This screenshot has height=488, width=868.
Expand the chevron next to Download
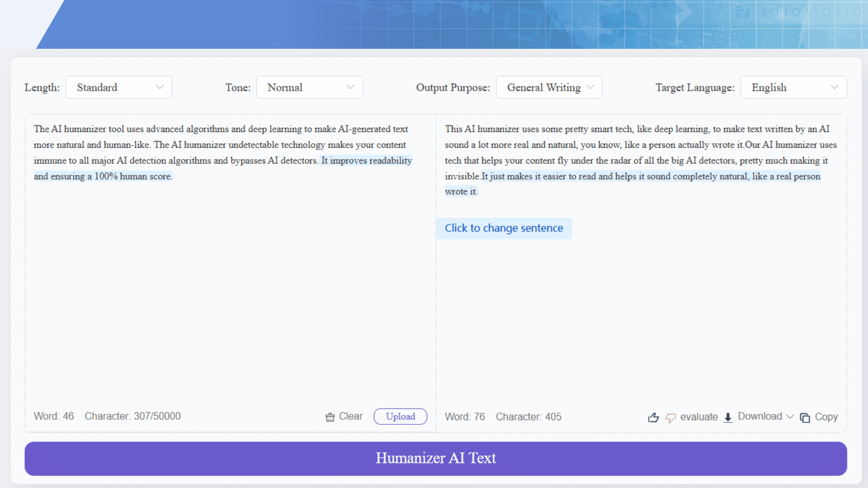click(790, 417)
